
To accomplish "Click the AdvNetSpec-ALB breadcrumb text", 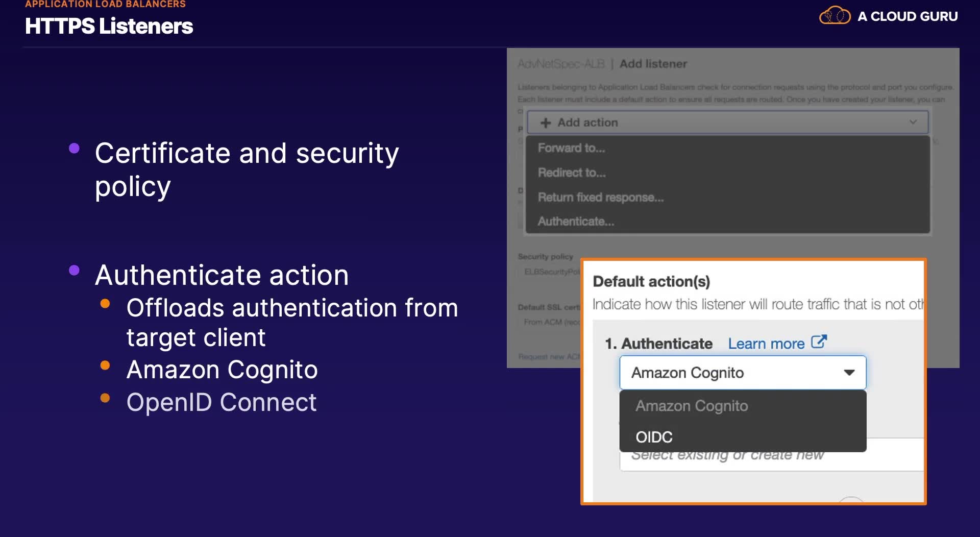I will pos(561,64).
